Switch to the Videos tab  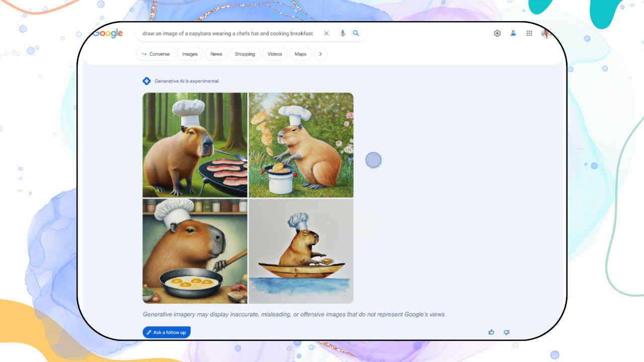tap(275, 54)
